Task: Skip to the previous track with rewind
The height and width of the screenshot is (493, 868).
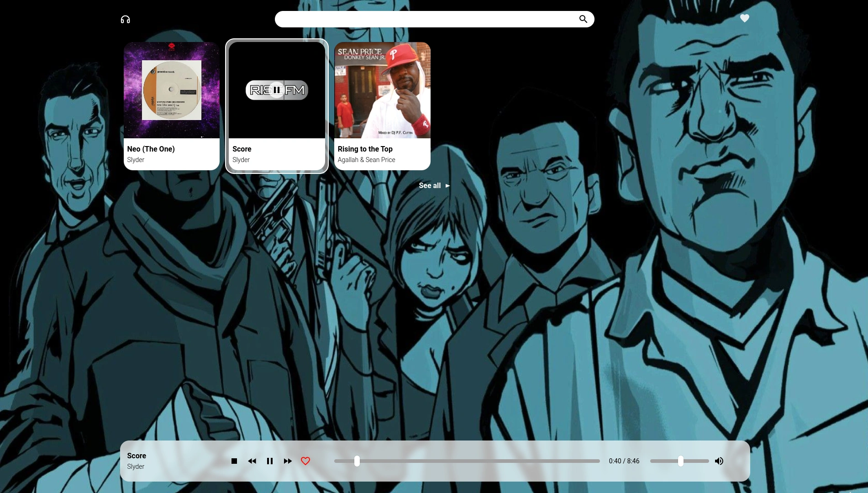Action: pyautogui.click(x=252, y=461)
